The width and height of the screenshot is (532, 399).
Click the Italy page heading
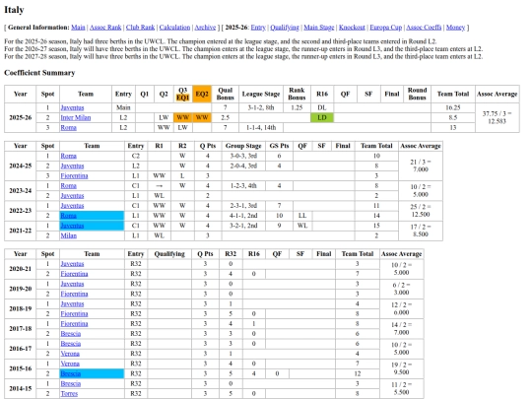(14, 10)
